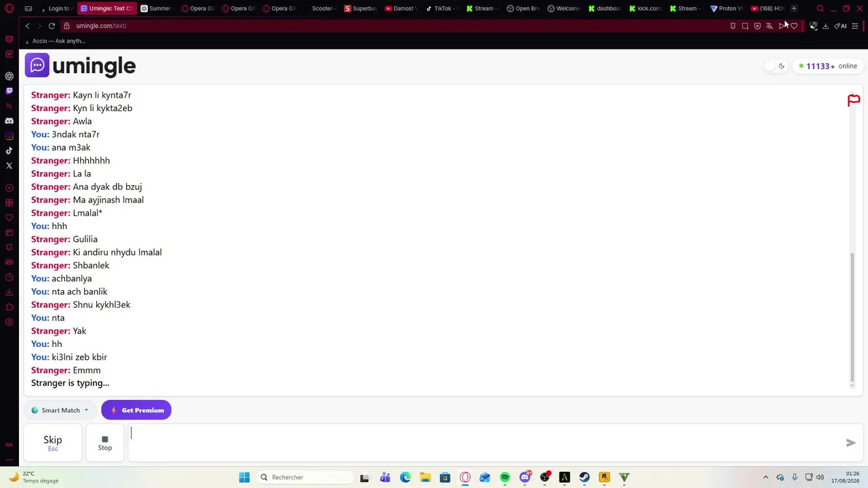
Task: Click 'Stranger is typing...' status text
Action: click(x=70, y=383)
